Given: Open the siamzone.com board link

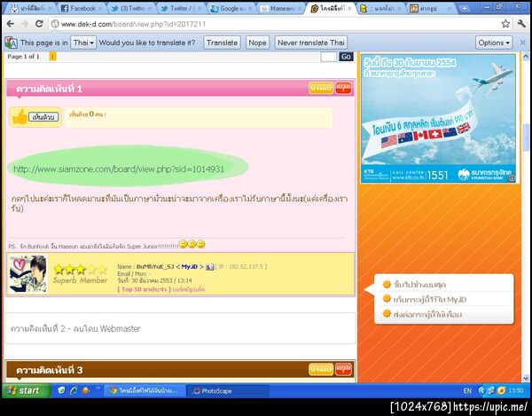Looking at the screenshot, I should [119, 169].
